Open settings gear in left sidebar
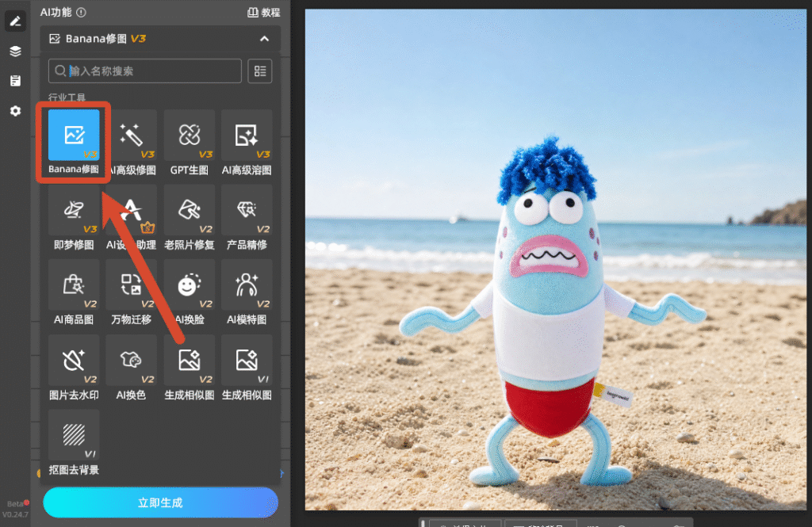812x527 pixels. click(x=15, y=111)
